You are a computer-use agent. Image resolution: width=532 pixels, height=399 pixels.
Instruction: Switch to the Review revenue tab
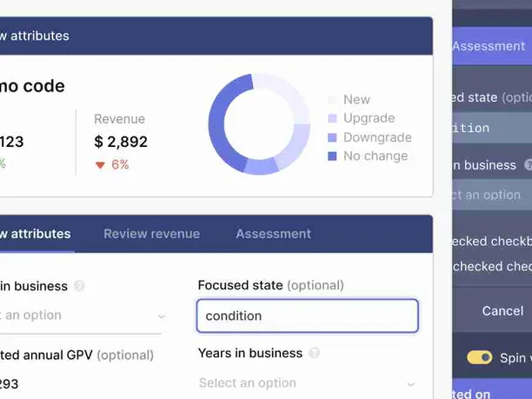tap(151, 234)
